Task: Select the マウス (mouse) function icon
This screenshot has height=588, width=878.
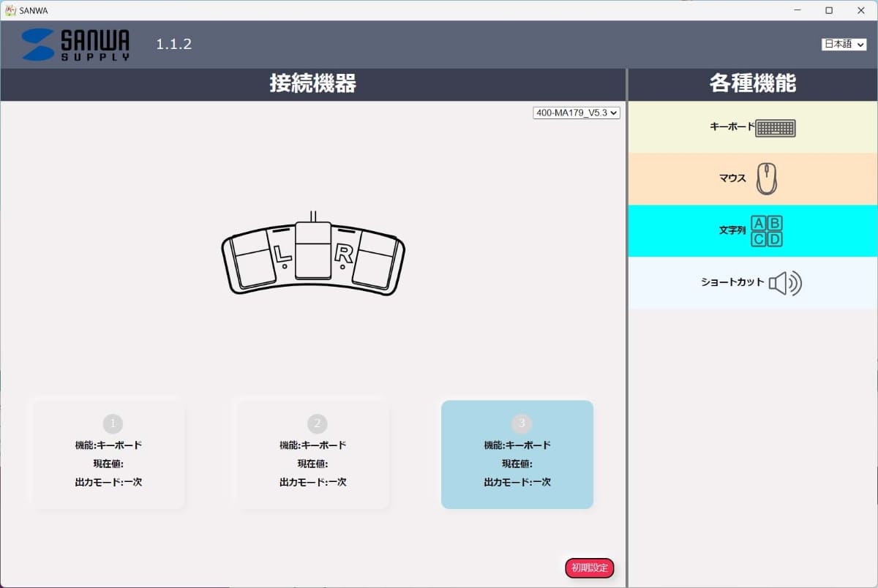Action: click(766, 178)
